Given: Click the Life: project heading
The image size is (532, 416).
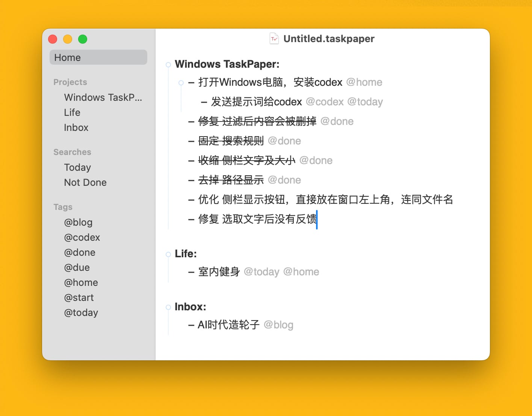Looking at the screenshot, I should (186, 254).
